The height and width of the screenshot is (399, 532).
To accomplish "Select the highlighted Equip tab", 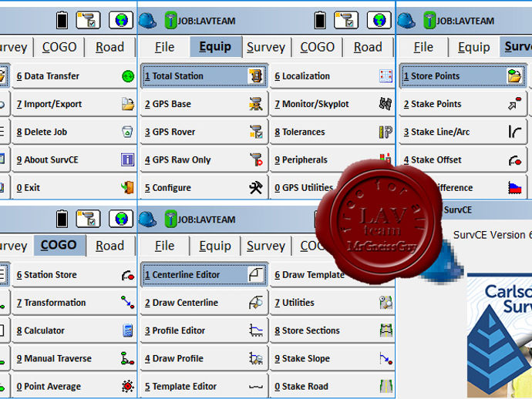I will point(215,47).
